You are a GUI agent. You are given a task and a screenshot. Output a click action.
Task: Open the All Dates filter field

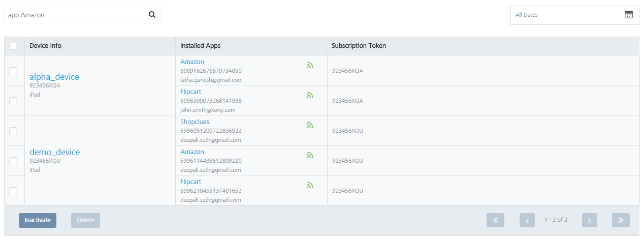coord(574,15)
